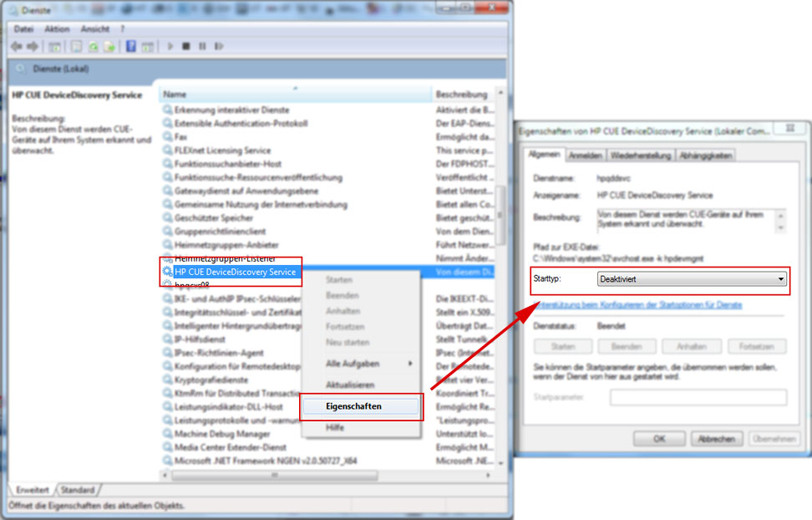
Task: Select the Extensible Authentication-Protokoll service row
Action: point(327,123)
